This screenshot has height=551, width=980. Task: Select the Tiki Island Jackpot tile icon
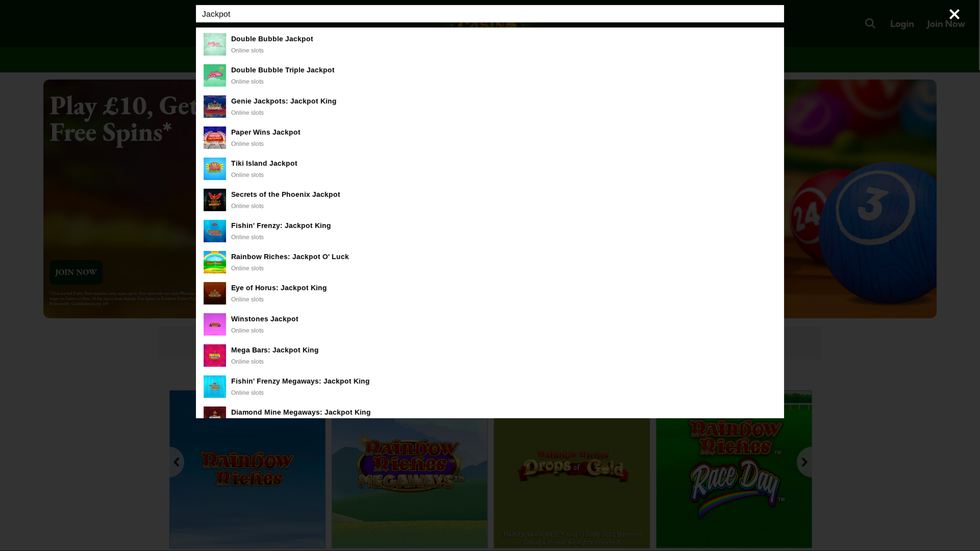pos(214,168)
